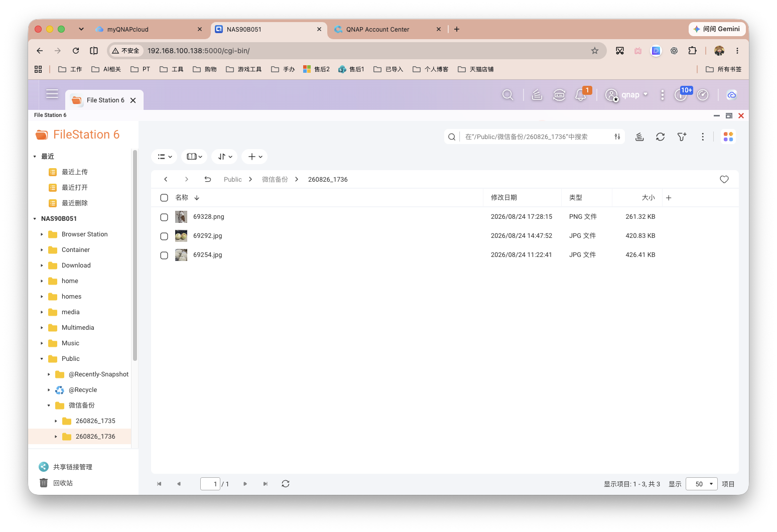
Task: Click the page number input box
Action: point(210,484)
